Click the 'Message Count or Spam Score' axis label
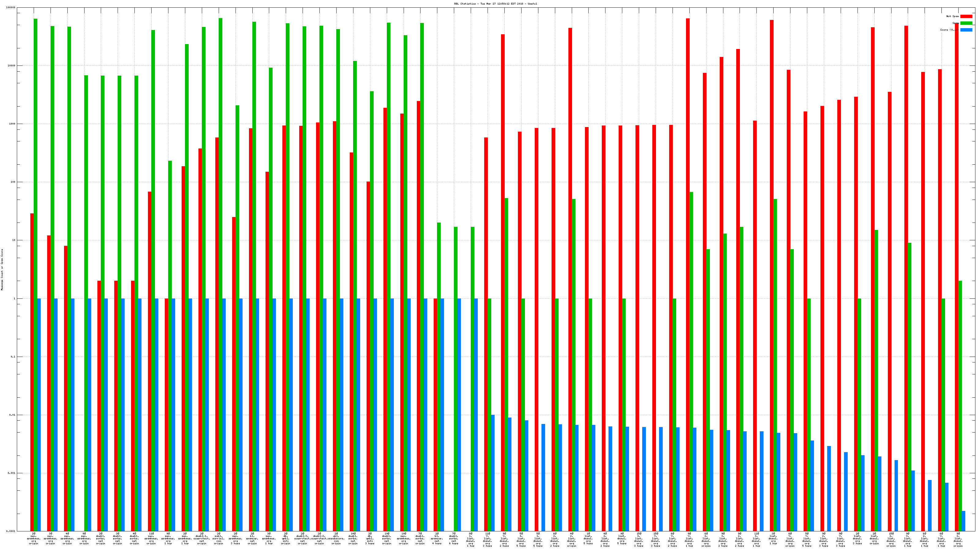The width and height of the screenshot is (980, 551). tap(2, 270)
